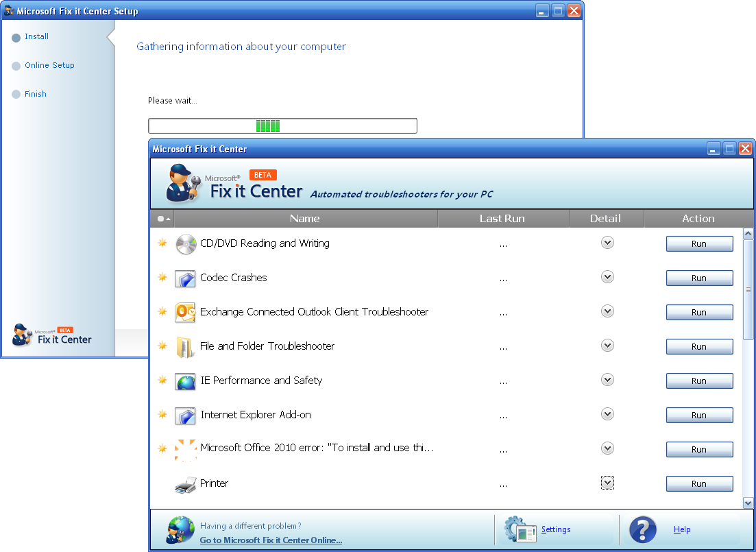The image size is (756, 552).
Task: Sort troubleshooters by the Name column header
Action: 306,219
